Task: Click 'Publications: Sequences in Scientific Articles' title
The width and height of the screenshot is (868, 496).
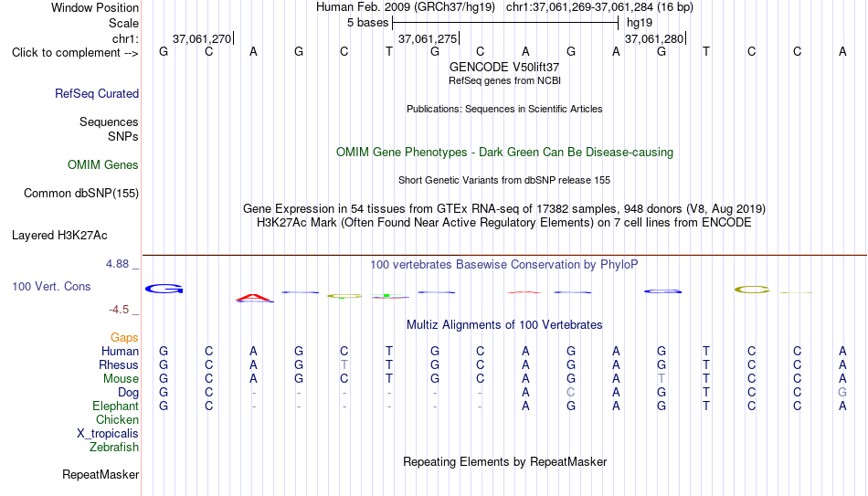Action: pyautogui.click(x=504, y=109)
